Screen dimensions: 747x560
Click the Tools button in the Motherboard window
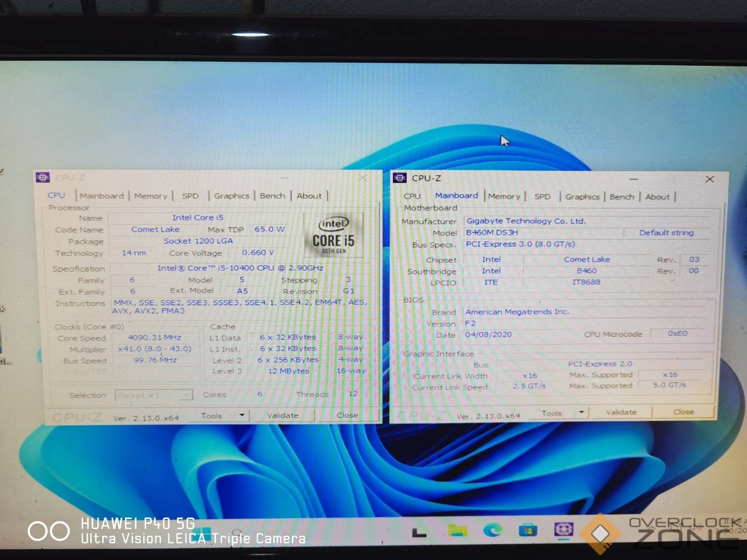click(551, 413)
